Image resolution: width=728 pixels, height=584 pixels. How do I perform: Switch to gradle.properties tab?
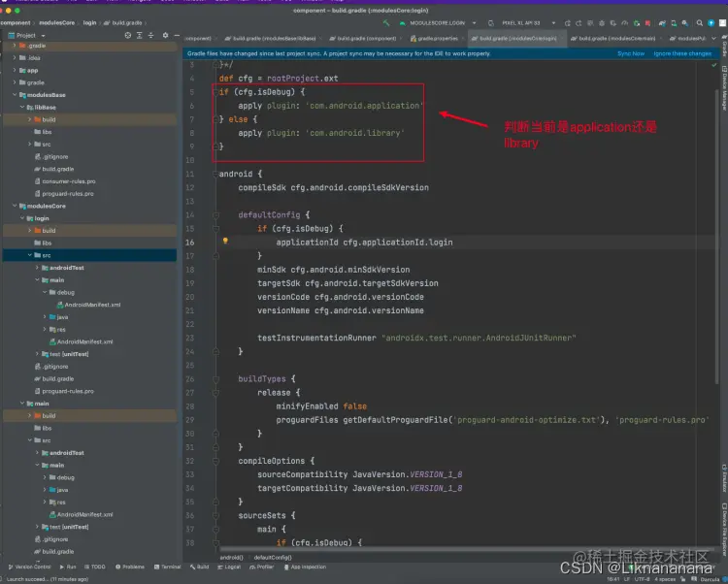[436, 39]
